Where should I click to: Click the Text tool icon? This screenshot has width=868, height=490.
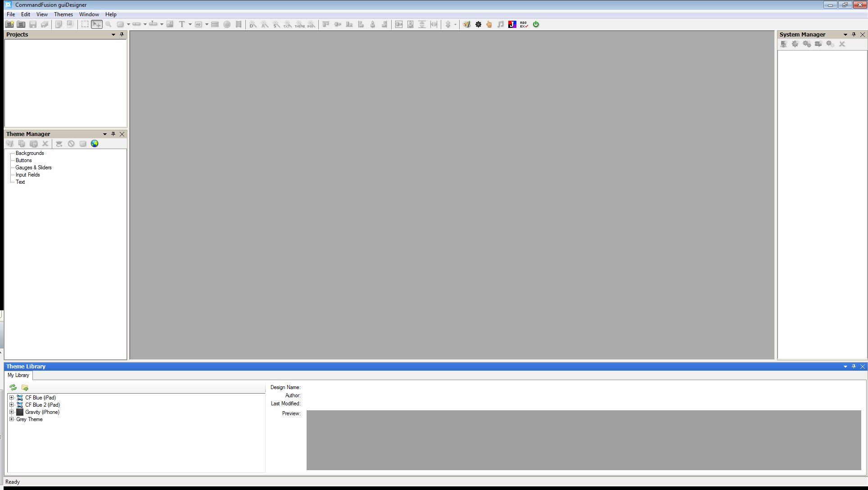click(182, 24)
